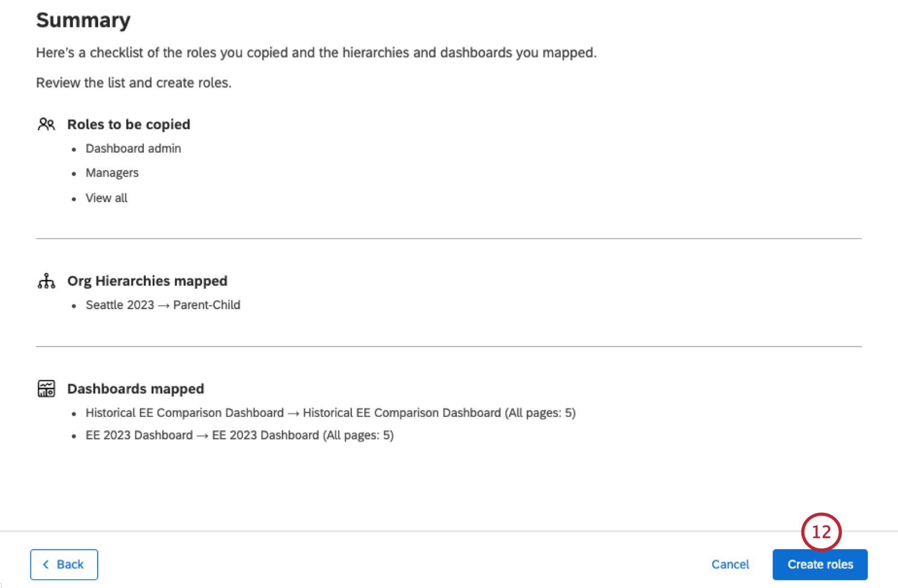
Task: Go back using the Back button
Action: [x=64, y=564]
